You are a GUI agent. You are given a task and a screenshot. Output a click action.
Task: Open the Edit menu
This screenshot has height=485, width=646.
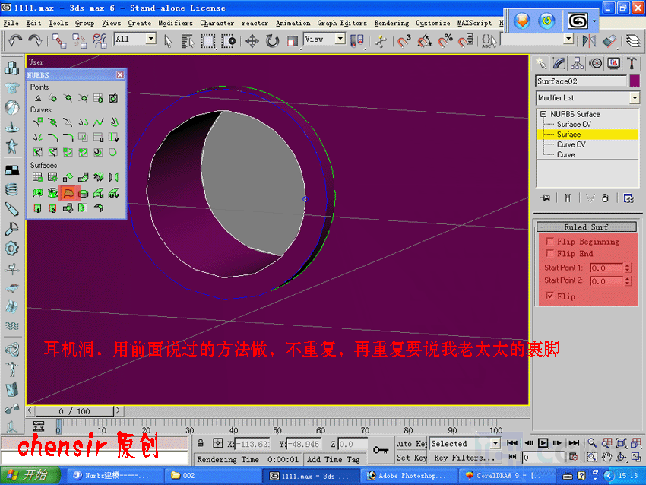click(x=34, y=23)
